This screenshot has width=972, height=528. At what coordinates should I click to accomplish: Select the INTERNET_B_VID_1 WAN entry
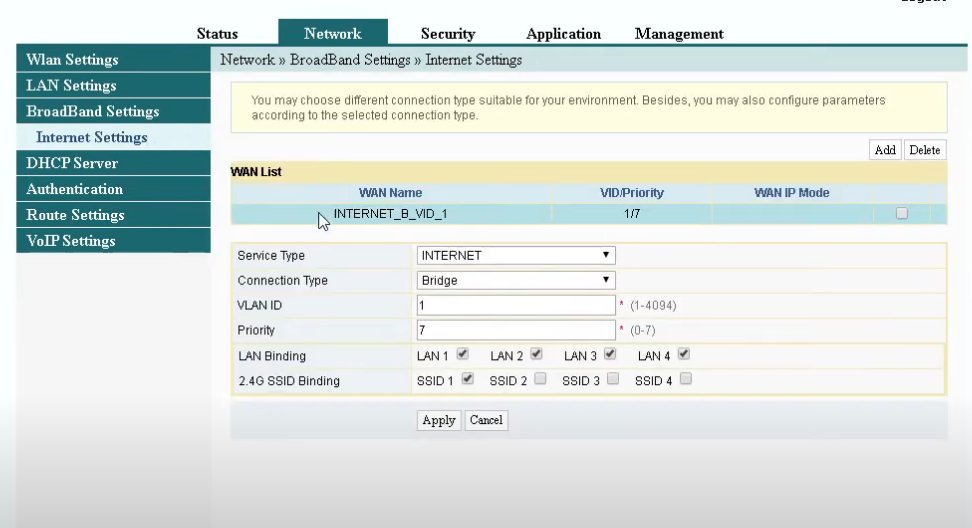point(391,214)
